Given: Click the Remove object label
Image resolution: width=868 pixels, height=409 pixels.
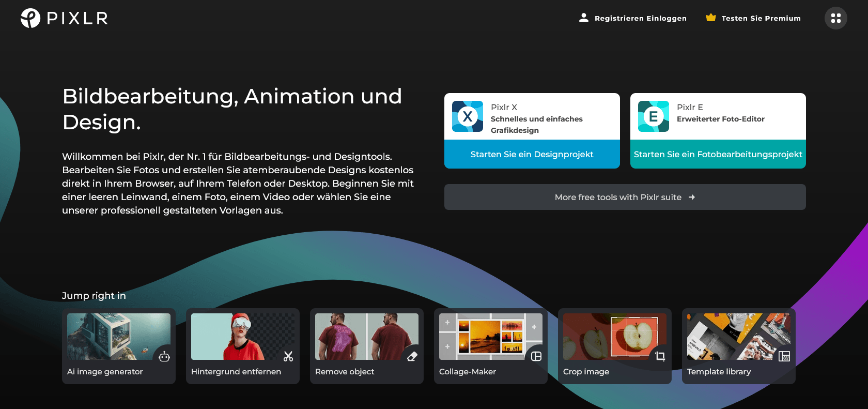Looking at the screenshot, I should point(345,372).
